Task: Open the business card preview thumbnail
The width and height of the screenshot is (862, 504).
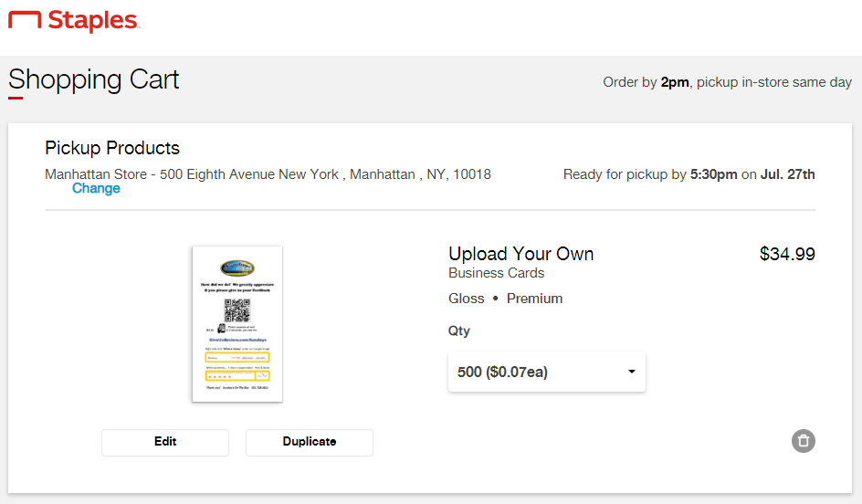Action: [237, 323]
